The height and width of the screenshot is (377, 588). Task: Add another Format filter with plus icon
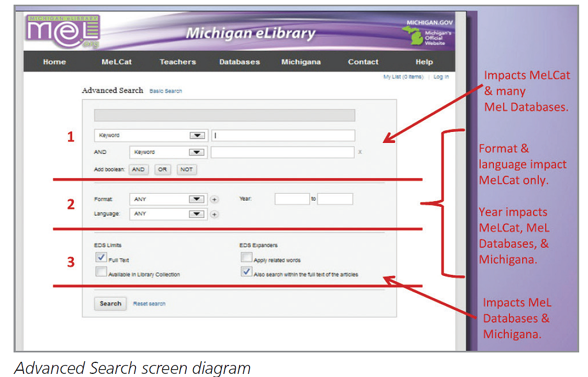(214, 199)
